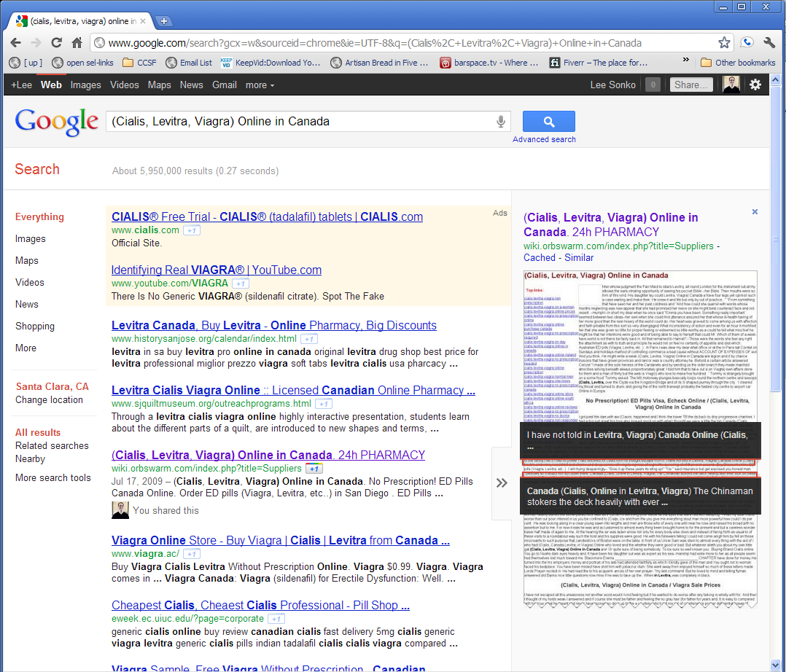Open the Other bookmarks folder

(x=738, y=63)
